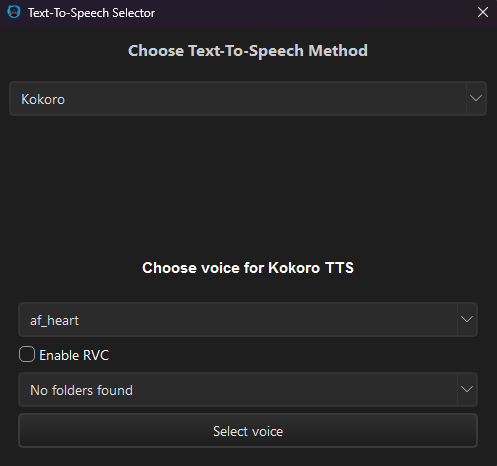
Task: Click the Select voice button
Action: click(x=248, y=431)
